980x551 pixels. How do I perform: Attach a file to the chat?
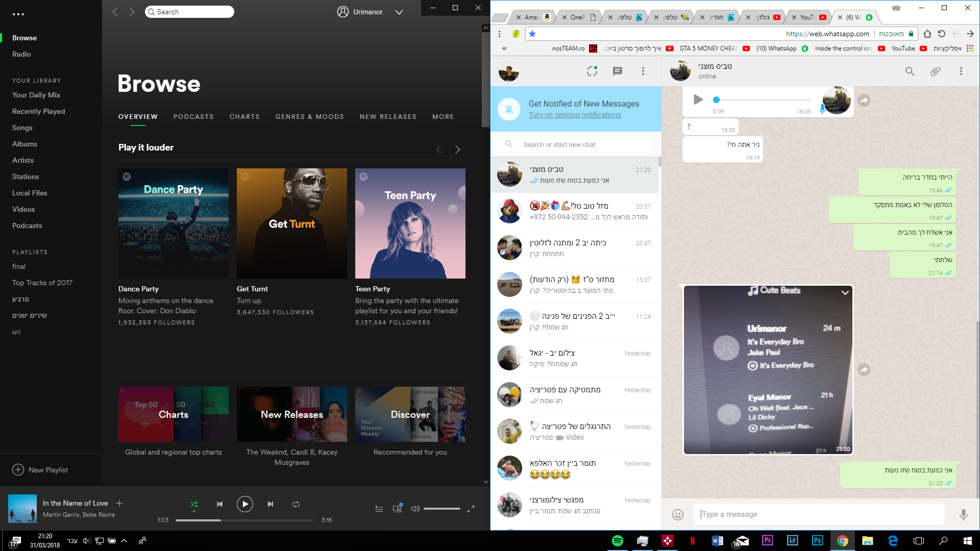(x=936, y=71)
